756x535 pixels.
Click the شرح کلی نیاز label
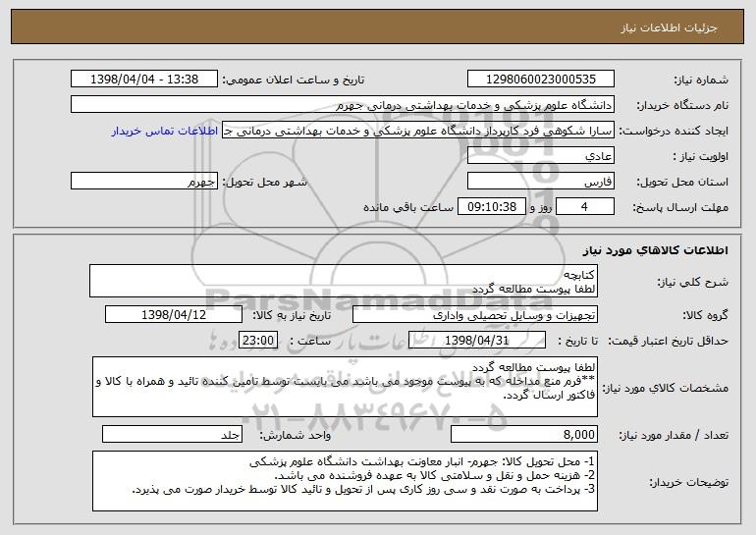(x=693, y=283)
